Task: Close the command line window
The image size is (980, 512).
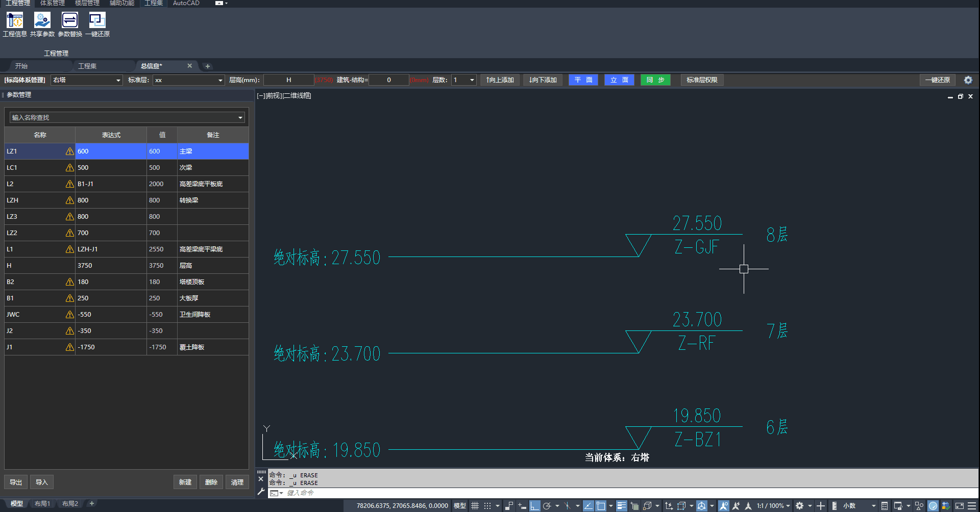Action: point(261,479)
